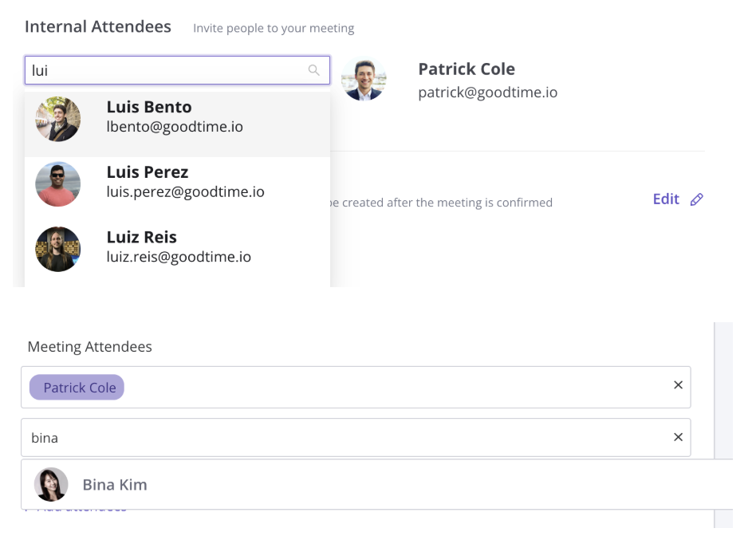Click the Patrick Cole attendee chip
The height and width of the screenshot is (536, 756).
77,388
